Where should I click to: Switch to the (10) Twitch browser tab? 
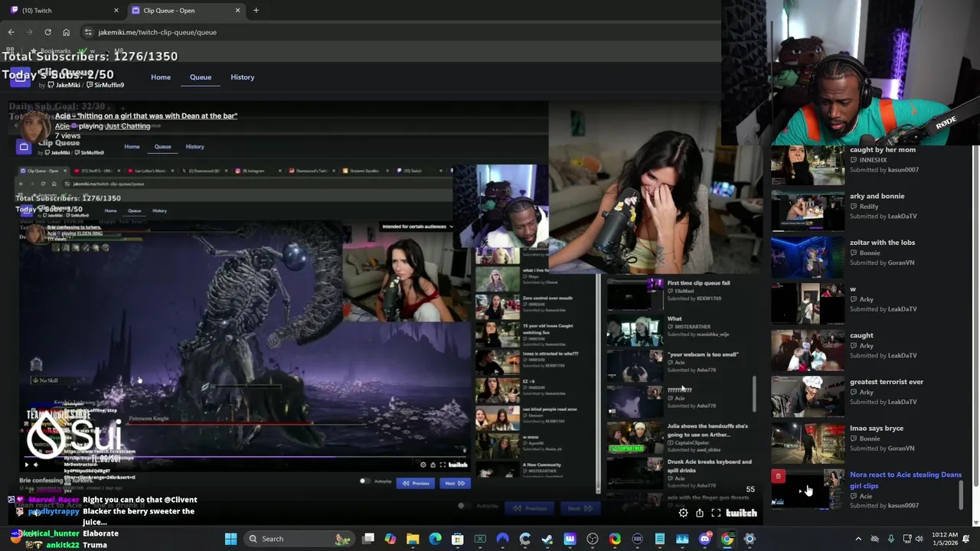tap(64, 10)
